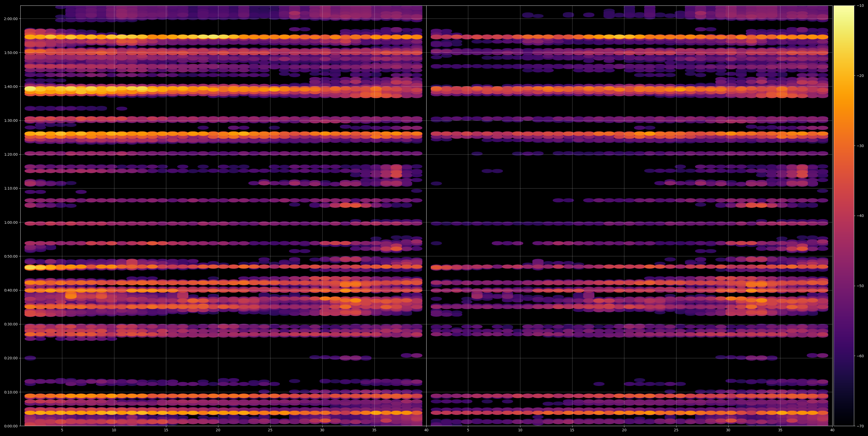Select the 0:40:00 y-axis tick label
The height and width of the screenshot is (436, 868).
tap(11, 290)
